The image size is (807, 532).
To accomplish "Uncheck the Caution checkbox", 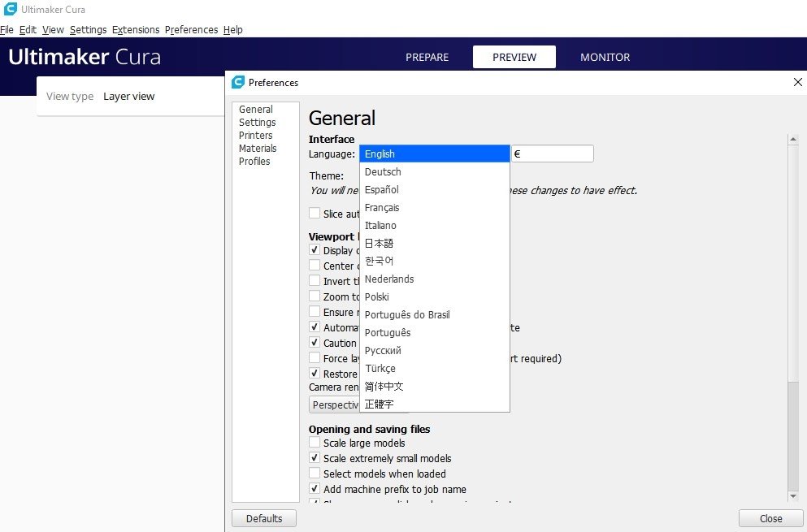I will 315,343.
